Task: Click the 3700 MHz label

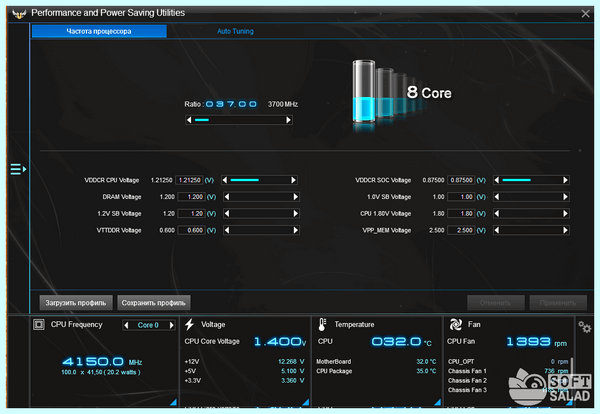Action: [283, 104]
